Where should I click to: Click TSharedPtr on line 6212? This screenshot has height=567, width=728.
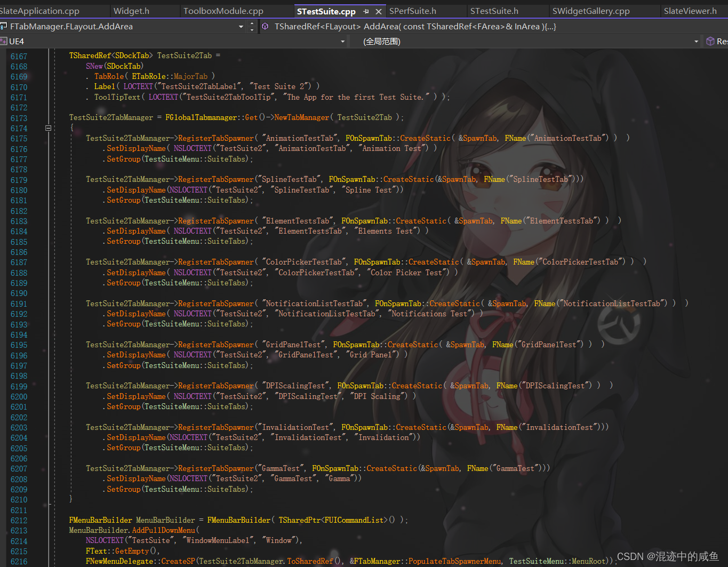(299, 520)
